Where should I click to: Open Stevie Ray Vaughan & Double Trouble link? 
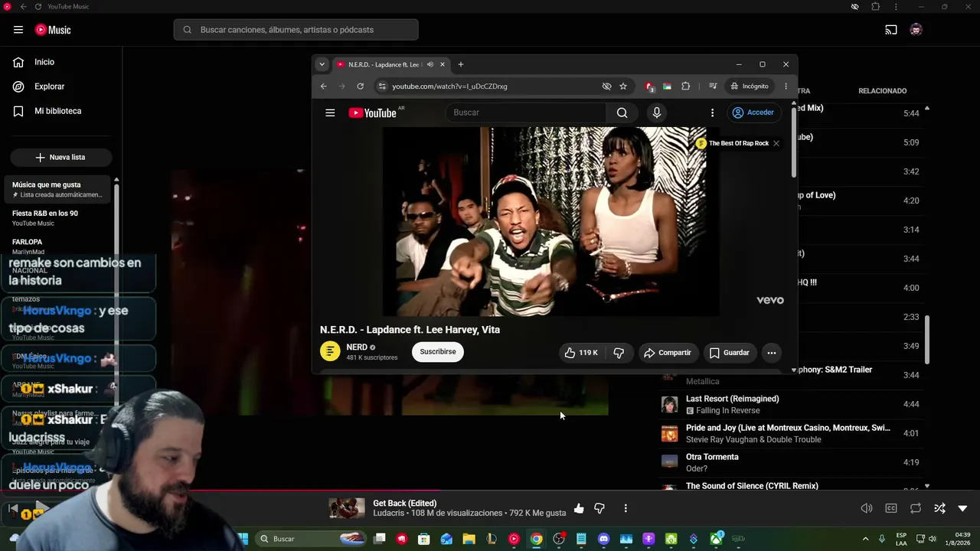pos(753,440)
